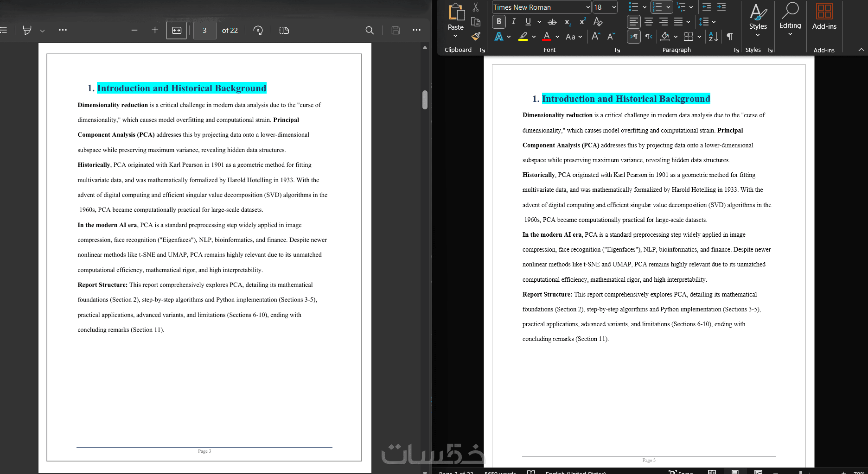Click the Borders icon
This screenshot has height=474, width=868.
689,37
